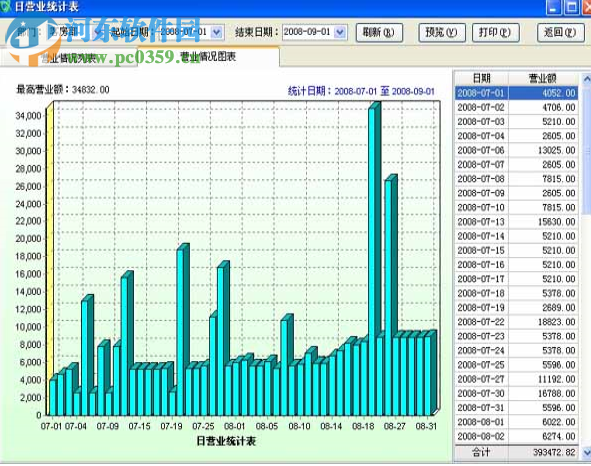Click the 13025.00 amount cell
Image resolution: width=591 pixels, height=466 pixels.
(543, 150)
